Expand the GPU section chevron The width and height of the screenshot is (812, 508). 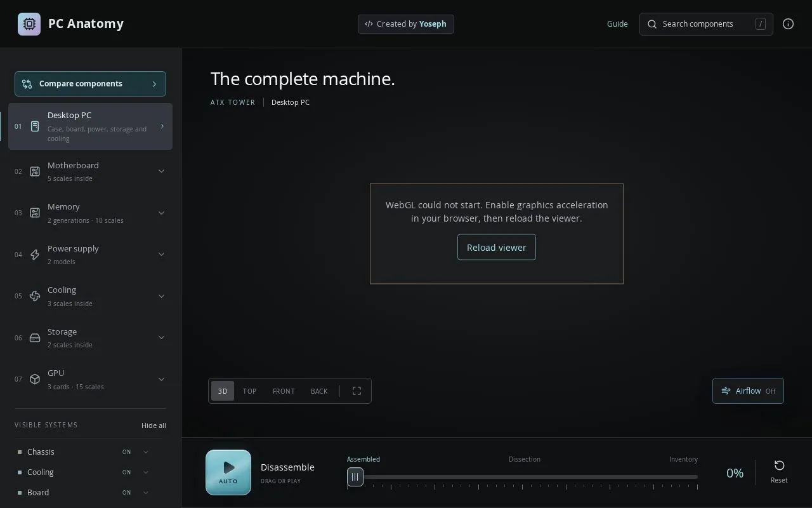[x=161, y=379]
